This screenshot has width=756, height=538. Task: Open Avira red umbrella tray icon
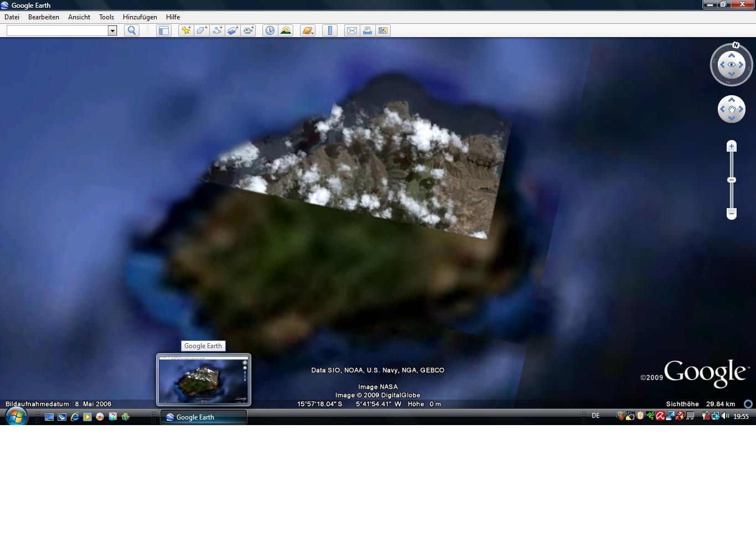tap(660, 416)
